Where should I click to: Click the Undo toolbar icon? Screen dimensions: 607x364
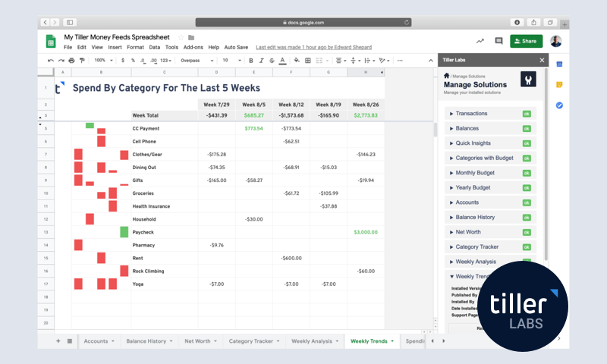(x=50, y=61)
